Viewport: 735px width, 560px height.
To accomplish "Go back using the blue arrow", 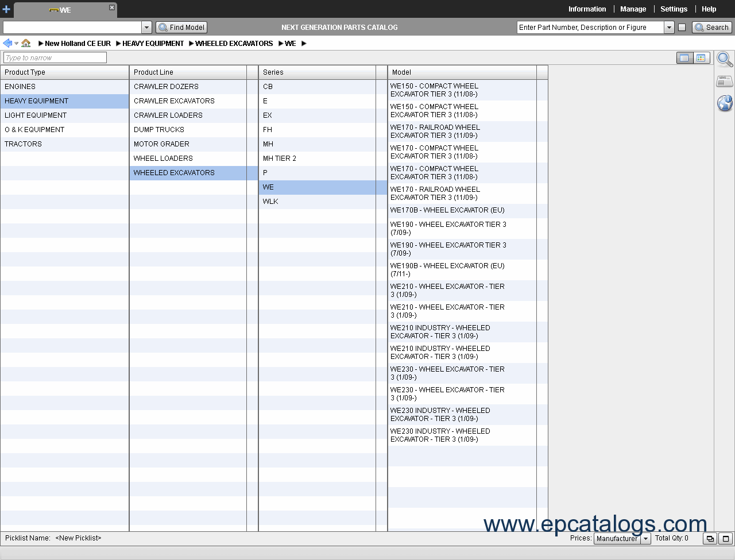I will (x=7, y=43).
